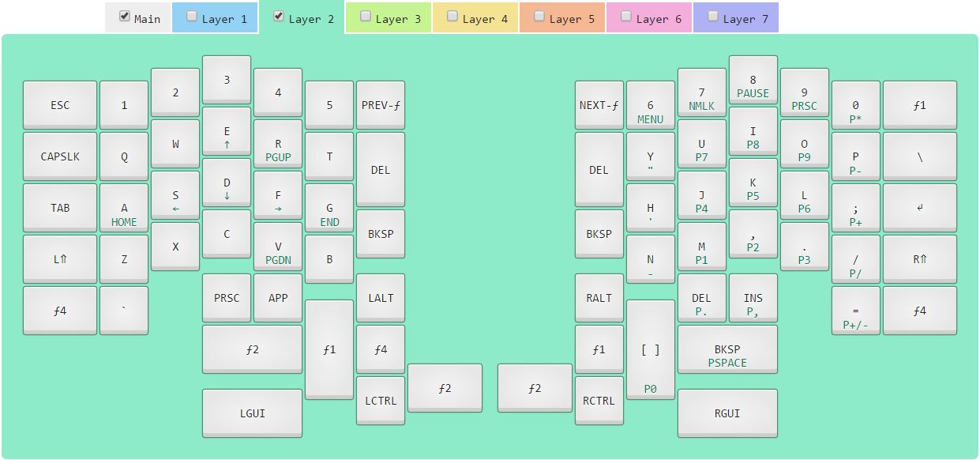
Task: Select the BKSP key labeled PSPACE
Action: click(727, 354)
